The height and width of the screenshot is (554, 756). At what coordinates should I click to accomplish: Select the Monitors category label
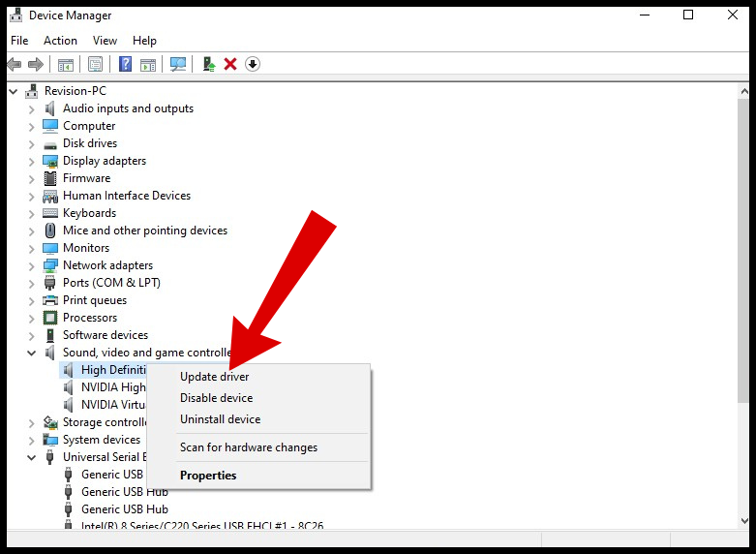(86, 248)
